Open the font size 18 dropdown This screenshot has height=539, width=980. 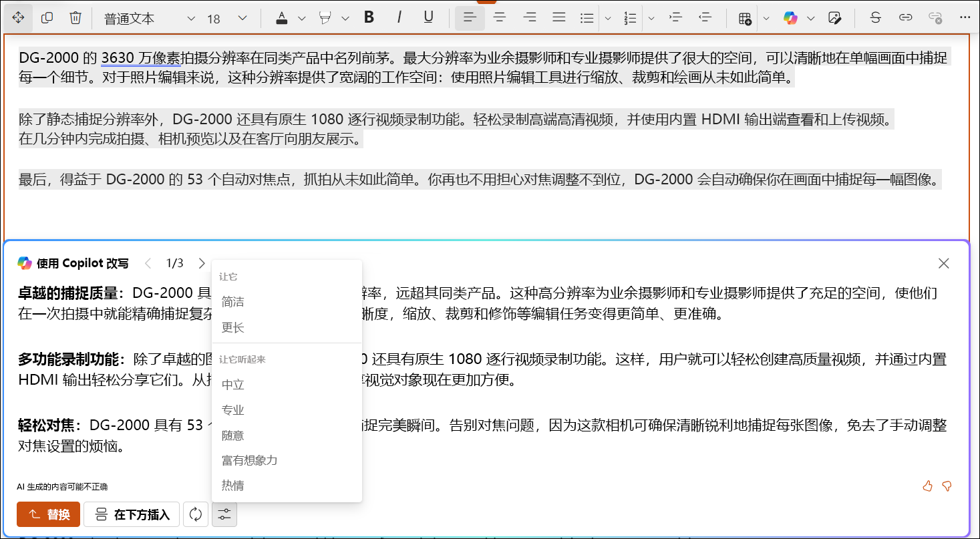[x=227, y=19]
